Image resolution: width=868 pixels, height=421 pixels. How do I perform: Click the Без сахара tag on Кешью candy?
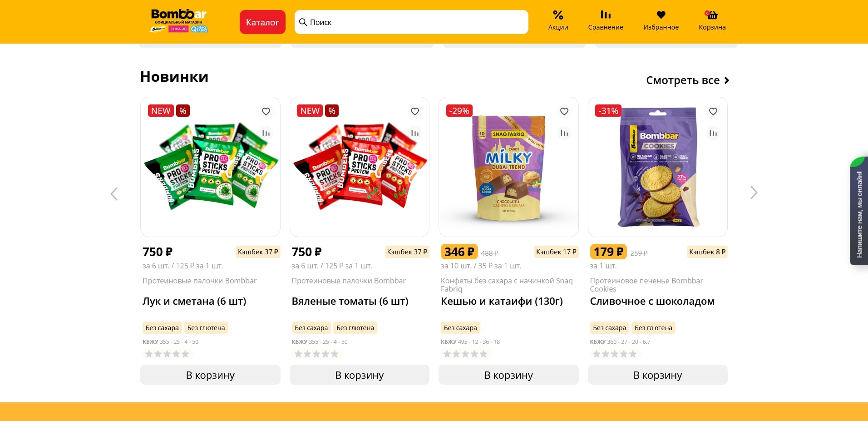460,328
